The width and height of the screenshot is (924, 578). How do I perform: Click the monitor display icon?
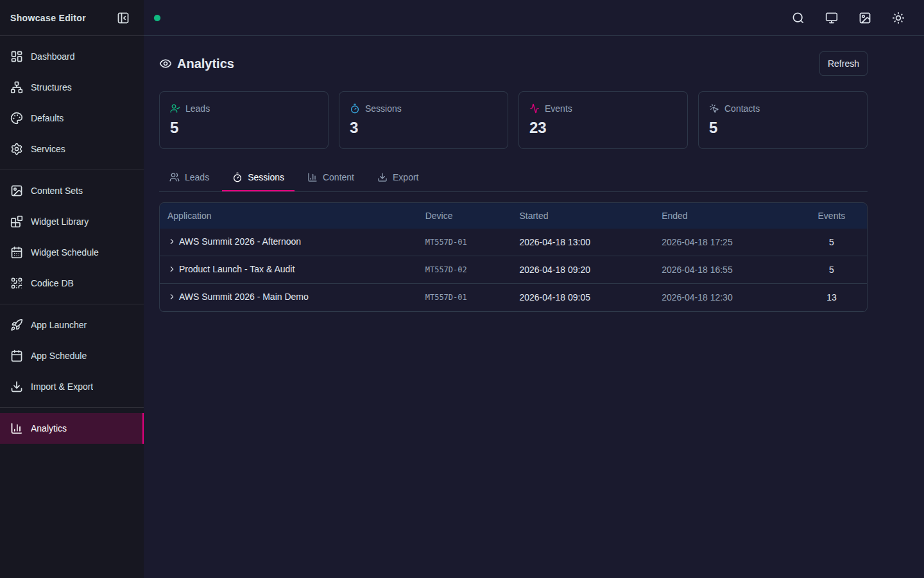pos(832,18)
